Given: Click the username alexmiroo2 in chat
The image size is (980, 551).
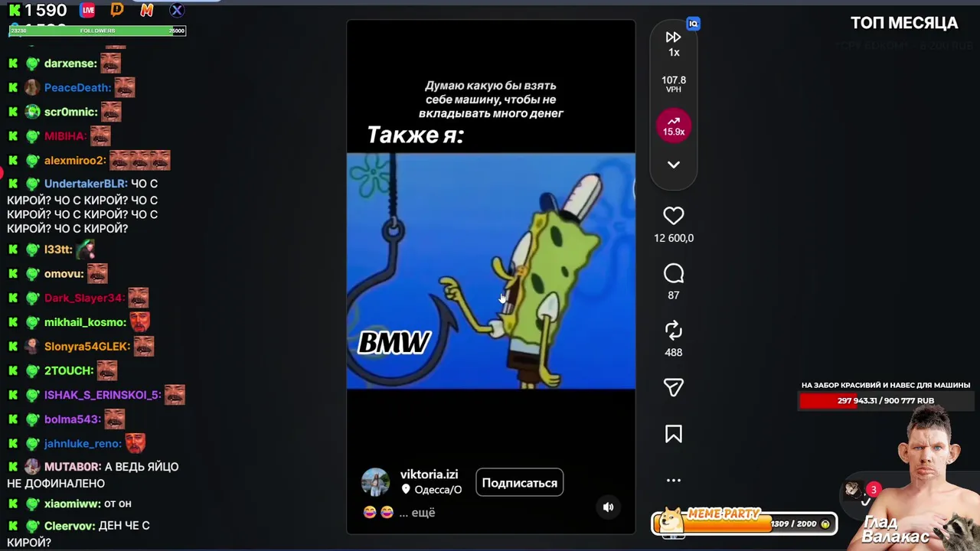Looking at the screenshot, I should coord(74,161).
